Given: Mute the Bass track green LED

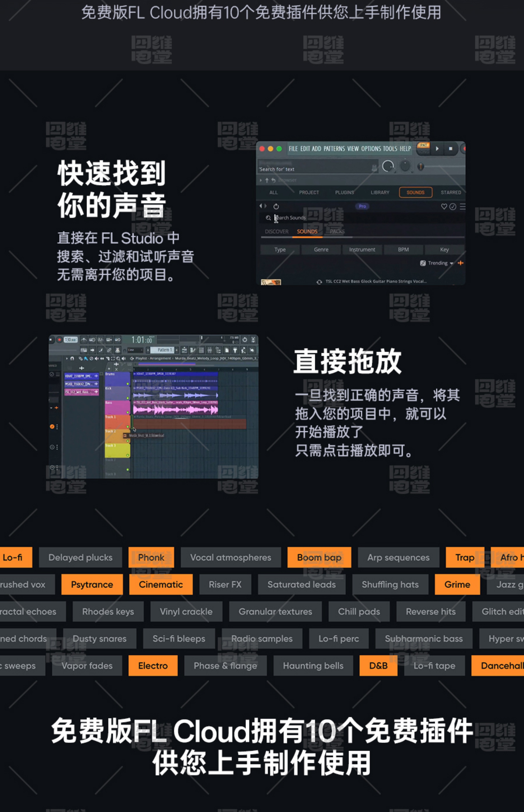Looking at the screenshot, I should tap(128, 412).
